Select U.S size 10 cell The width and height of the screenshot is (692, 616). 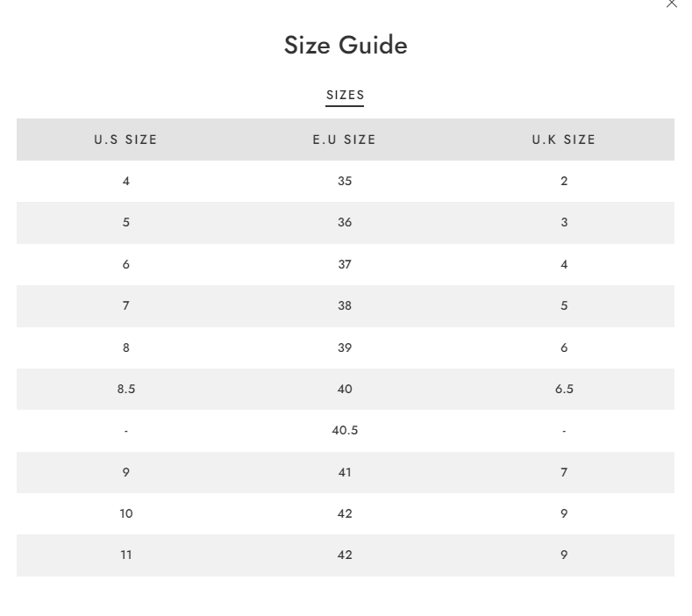[x=126, y=513]
